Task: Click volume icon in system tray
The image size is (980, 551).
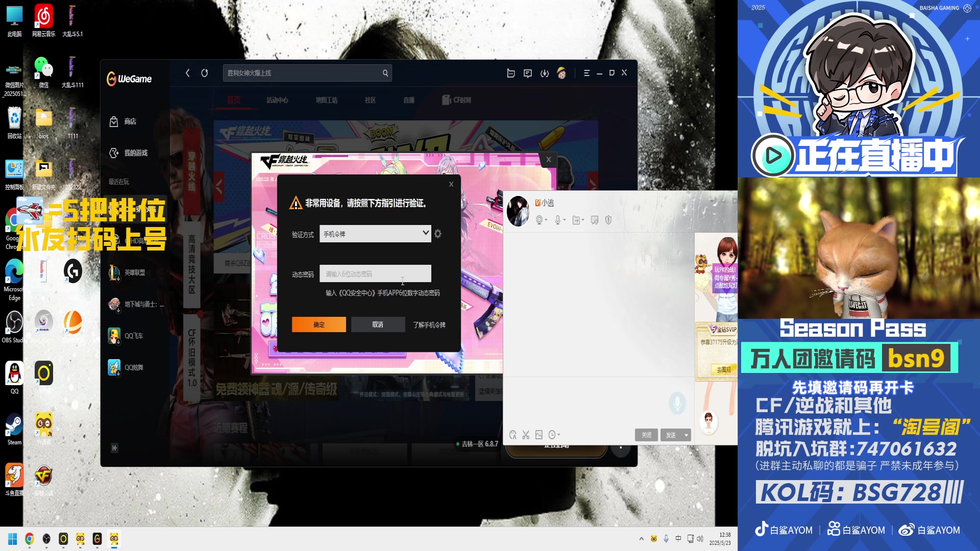Action: pyautogui.click(x=700, y=539)
